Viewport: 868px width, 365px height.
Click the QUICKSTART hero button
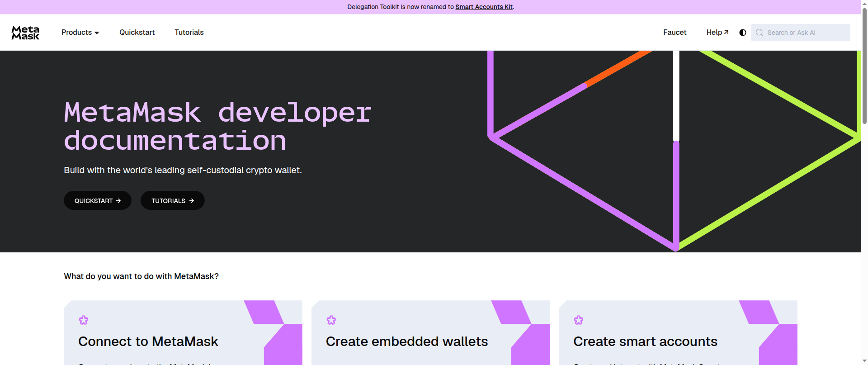(98, 200)
